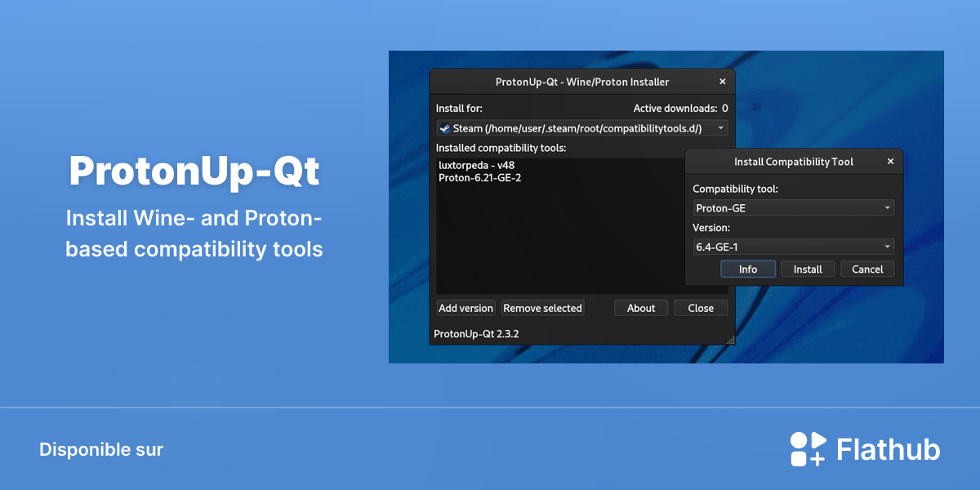
Task: Click the Add version button
Action: [465, 308]
